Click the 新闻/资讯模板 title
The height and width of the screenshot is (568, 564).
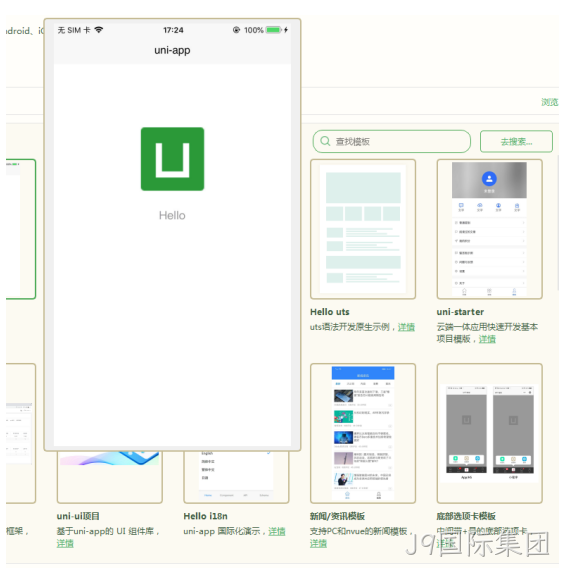click(x=337, y=516)
